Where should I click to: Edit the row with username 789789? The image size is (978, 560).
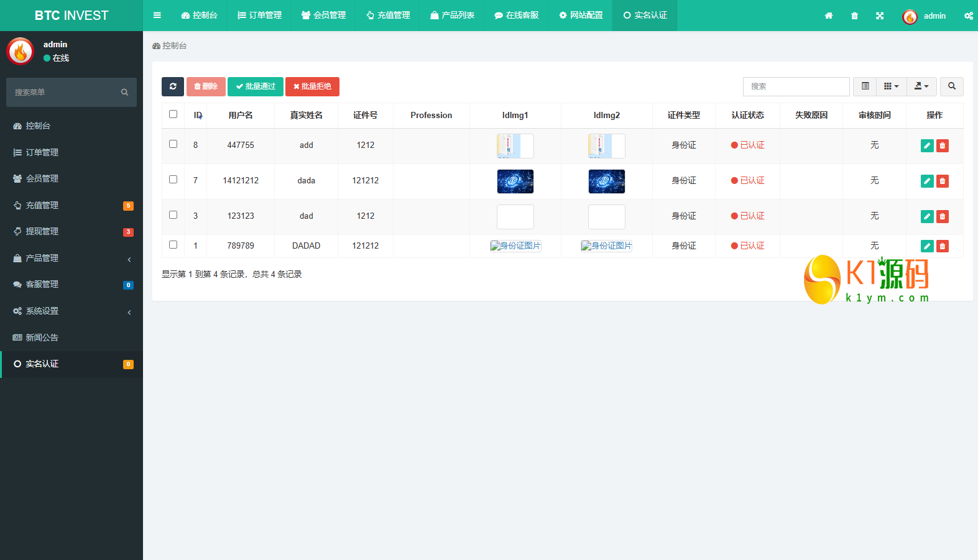click(927, 246)
